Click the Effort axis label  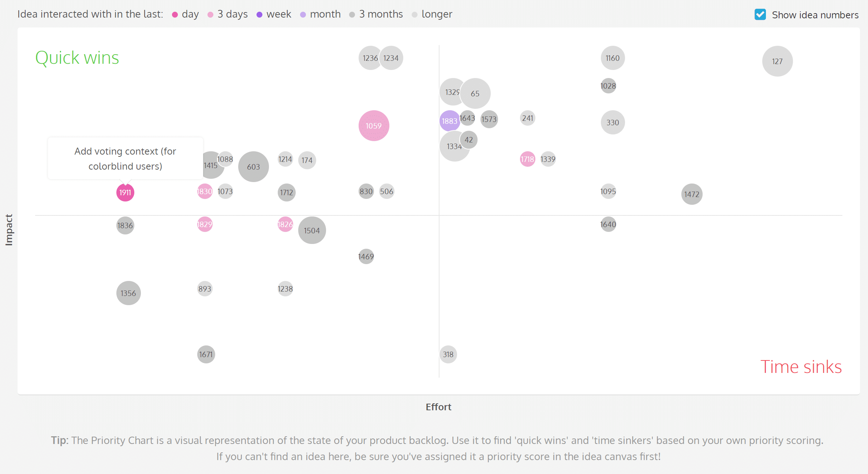(437, 407)
